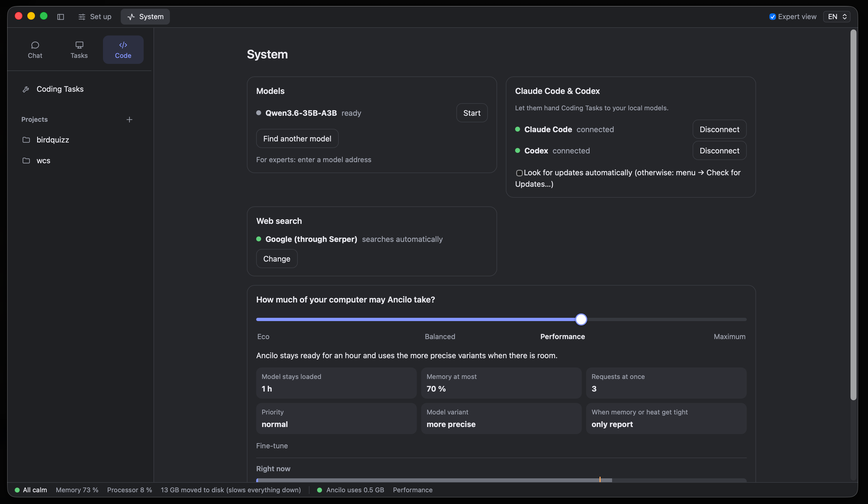This screenshot has width=868, height=504.
Task: Click '13 GB moved to disk' status text
Action: point(231,490)
